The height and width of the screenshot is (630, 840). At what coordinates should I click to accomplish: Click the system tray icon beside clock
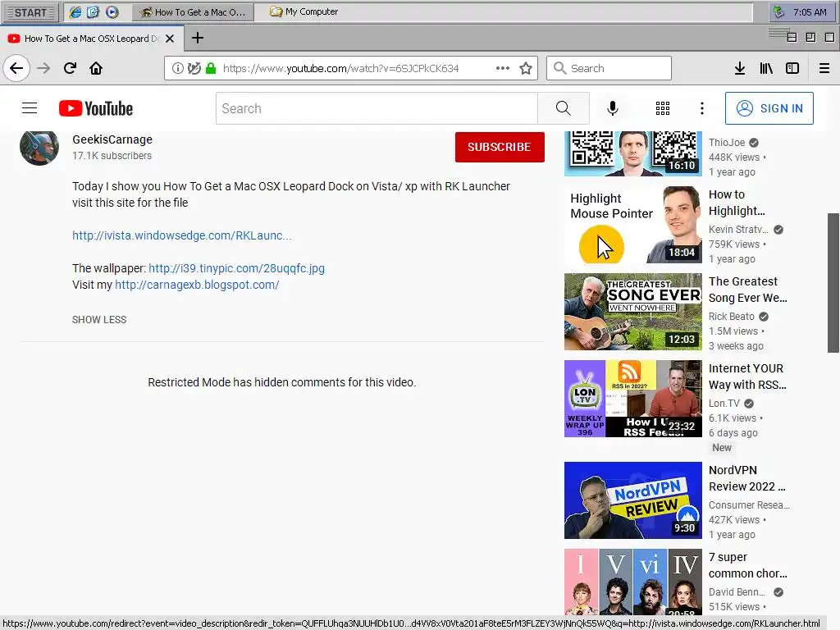click(x=779, y=11)
